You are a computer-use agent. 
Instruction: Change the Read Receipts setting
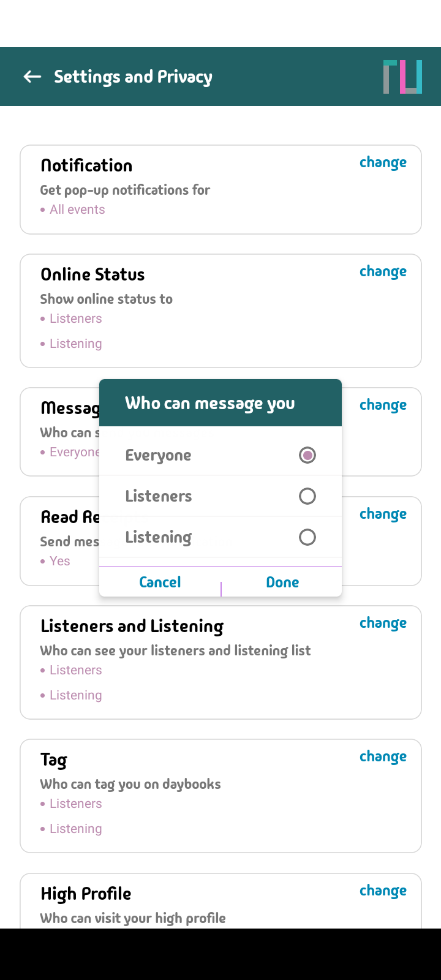pos(383,514)
